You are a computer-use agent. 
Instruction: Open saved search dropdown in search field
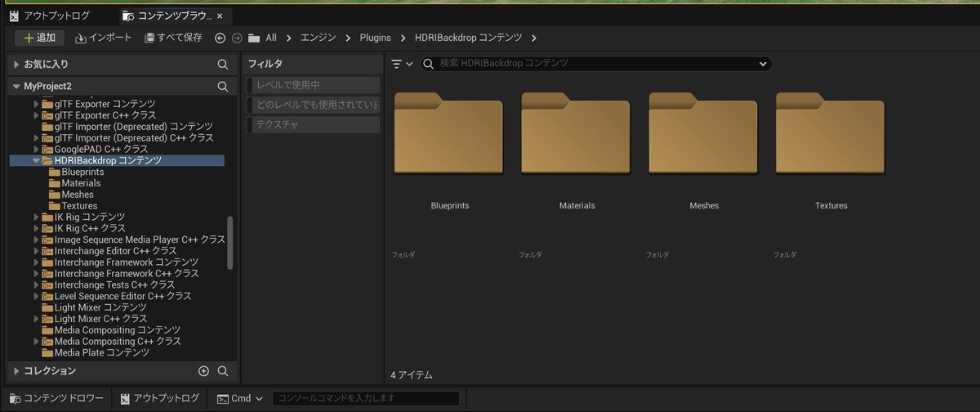point(763,64)
